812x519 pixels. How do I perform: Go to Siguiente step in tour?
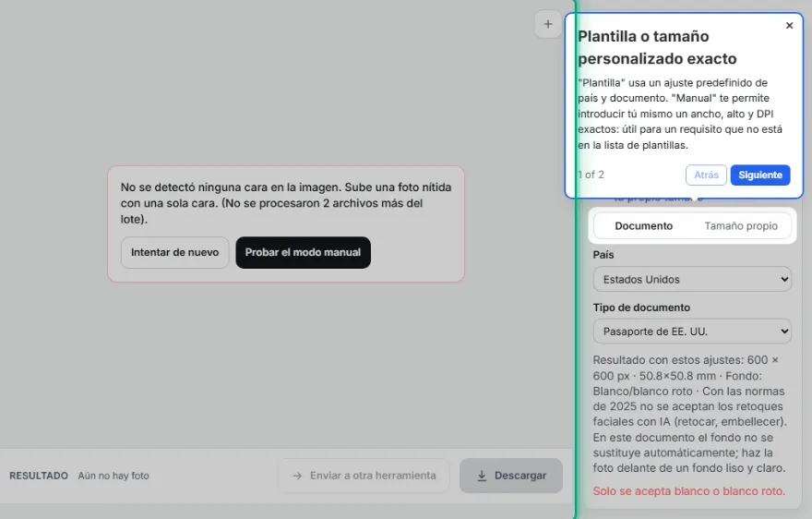(760, 175)
